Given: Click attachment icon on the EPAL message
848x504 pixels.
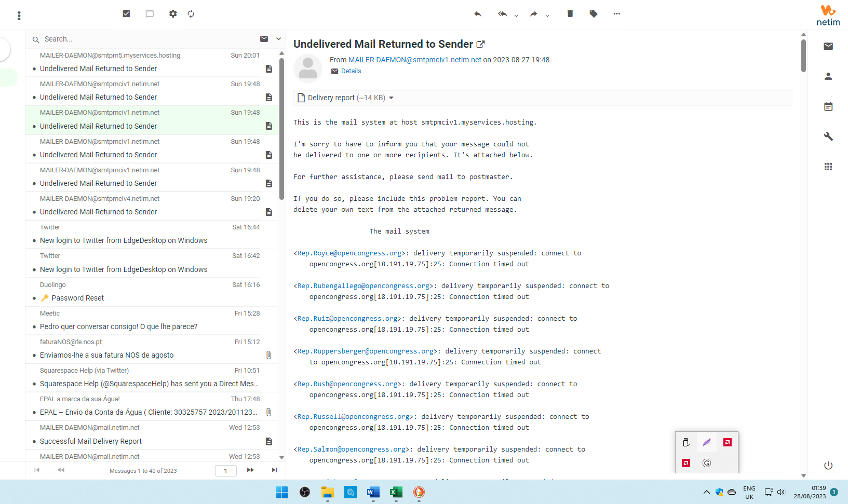Looking at the screenshot, I should (268, 412).
